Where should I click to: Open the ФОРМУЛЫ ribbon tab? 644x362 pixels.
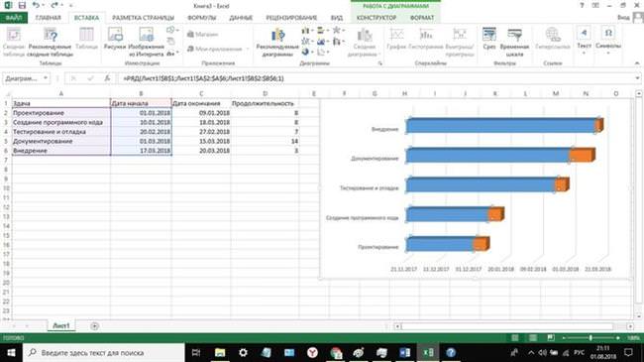[x=202, y=18]
